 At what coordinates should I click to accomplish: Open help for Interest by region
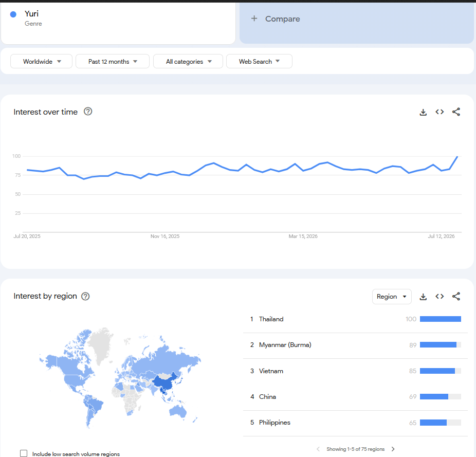pos(85,296)
